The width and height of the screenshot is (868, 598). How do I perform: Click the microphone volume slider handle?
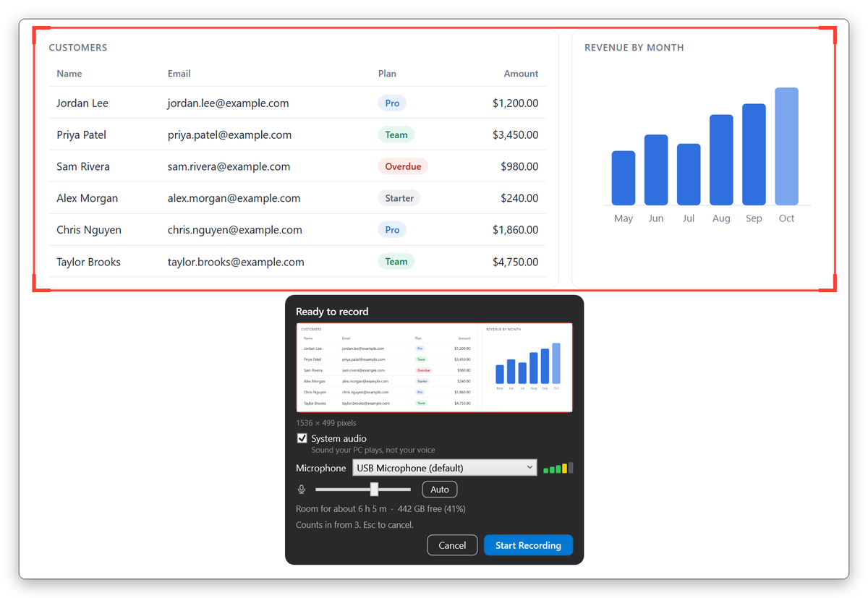pyautogui.click(x=374, y=490)
